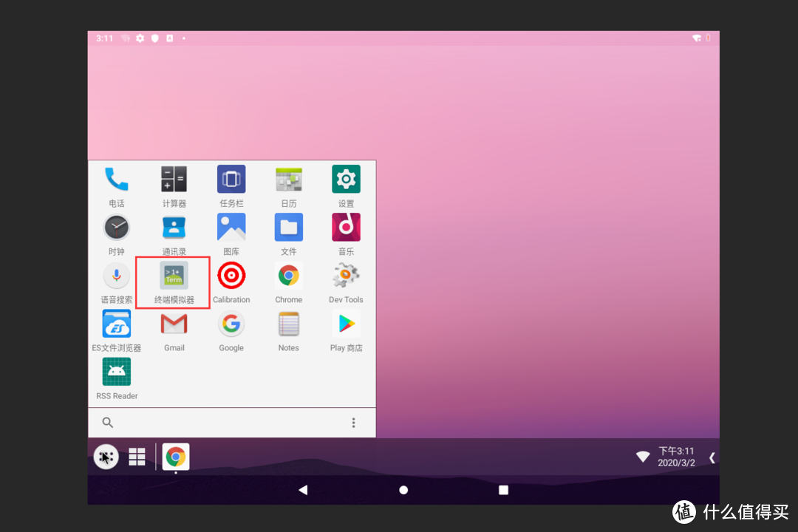Image resolution: width=798 pixels, height=532 pixels.
Task: Open 通讯录 contacts app
Action: coord(174,235)
